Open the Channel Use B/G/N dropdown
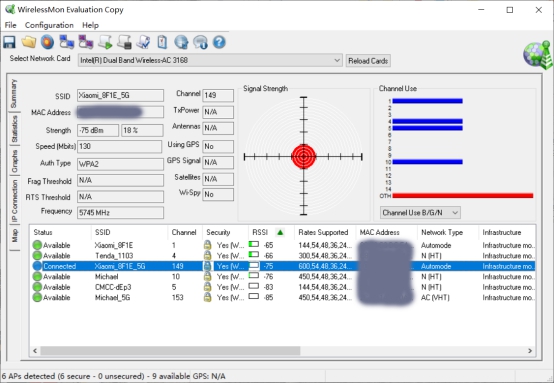This screenshot has width=554, height=383. coord(420,213)
